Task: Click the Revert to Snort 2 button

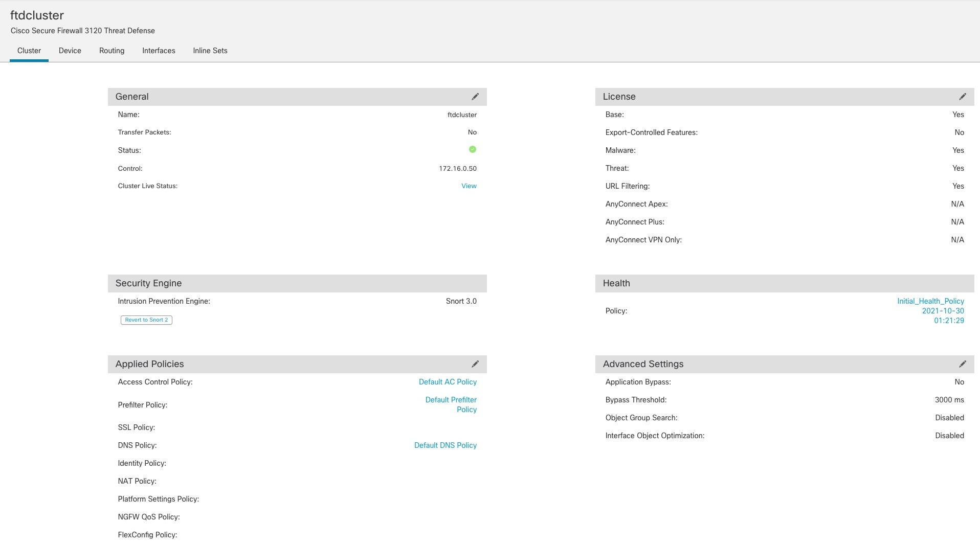Action: click(146, 320)
